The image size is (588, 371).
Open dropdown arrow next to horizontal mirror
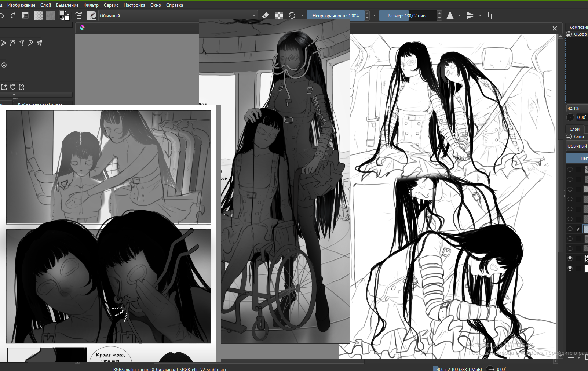pos(460,15)
